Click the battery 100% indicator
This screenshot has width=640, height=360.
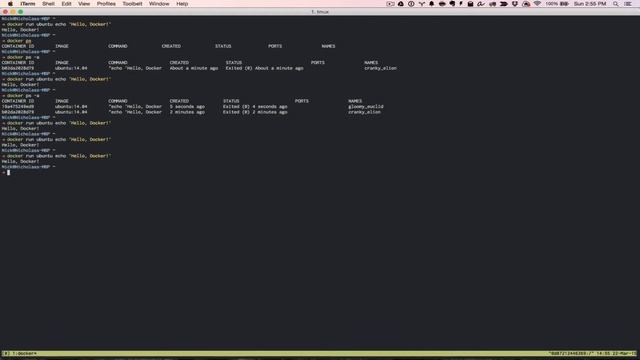pyautogui.click(x=557, y=4)
